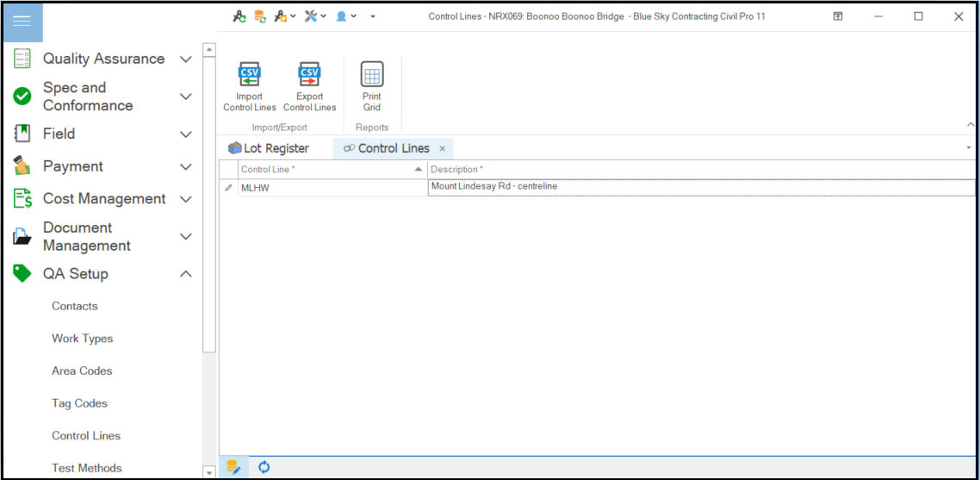
Task: Click the Print Grid icon
Action: pyautogui.click(x=372, y=75)
